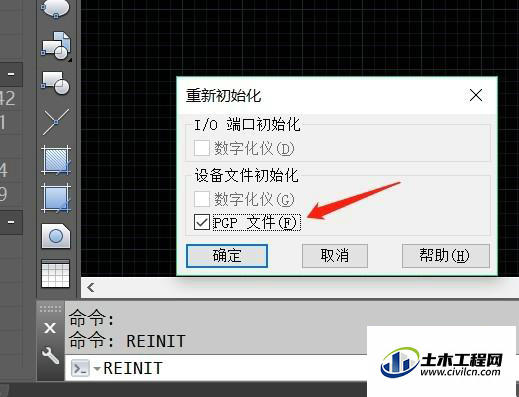
Task: Close the command line panel
Action: pos(50,328)
